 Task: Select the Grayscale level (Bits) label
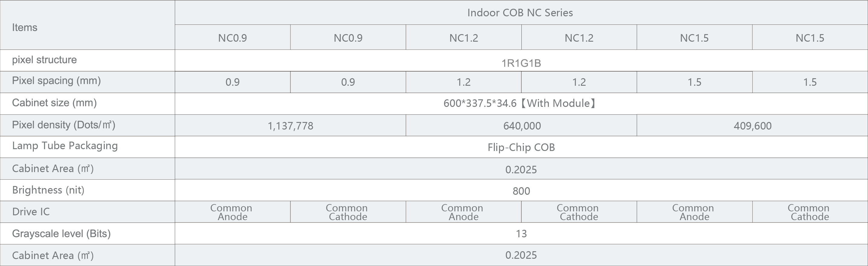click(x=61, y=234)
